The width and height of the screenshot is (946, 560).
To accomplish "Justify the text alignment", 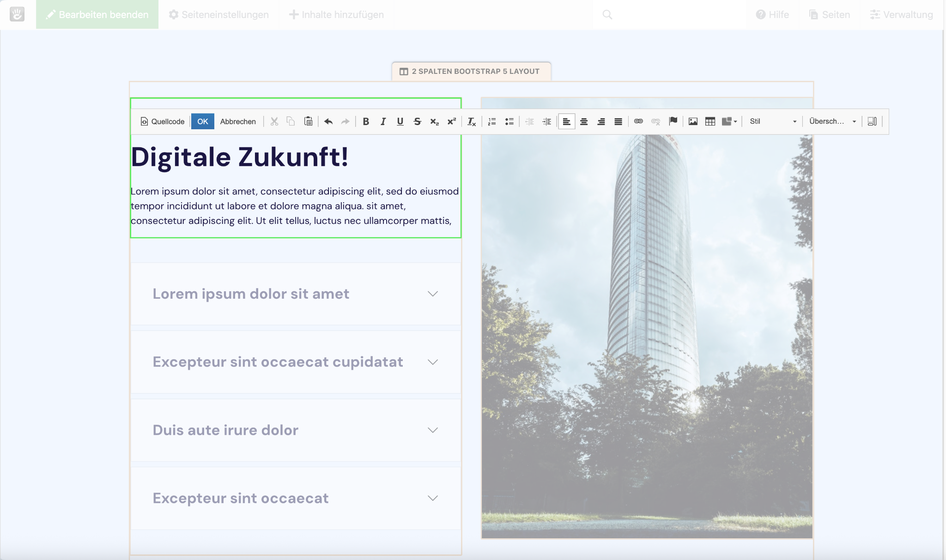I will click(x=618, y=121).
